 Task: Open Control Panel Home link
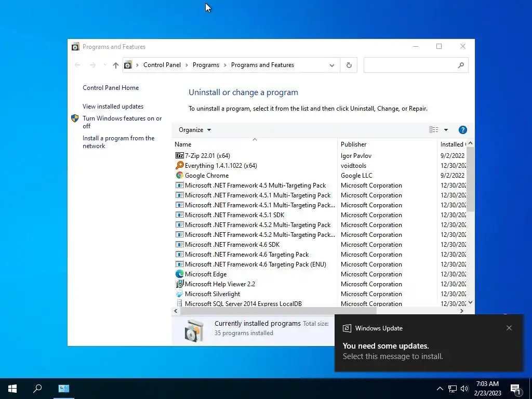pyautogui.click(x=111, y=87)
